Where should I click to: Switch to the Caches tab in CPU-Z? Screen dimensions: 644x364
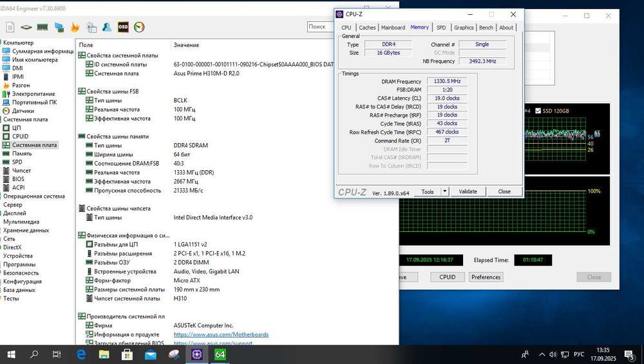[367, 28]
